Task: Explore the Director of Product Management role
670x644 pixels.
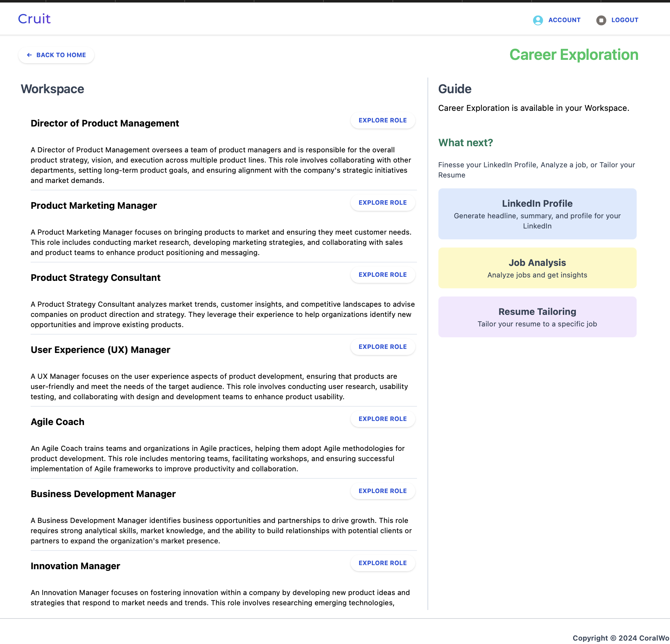Action: click(x=383, y=120)
